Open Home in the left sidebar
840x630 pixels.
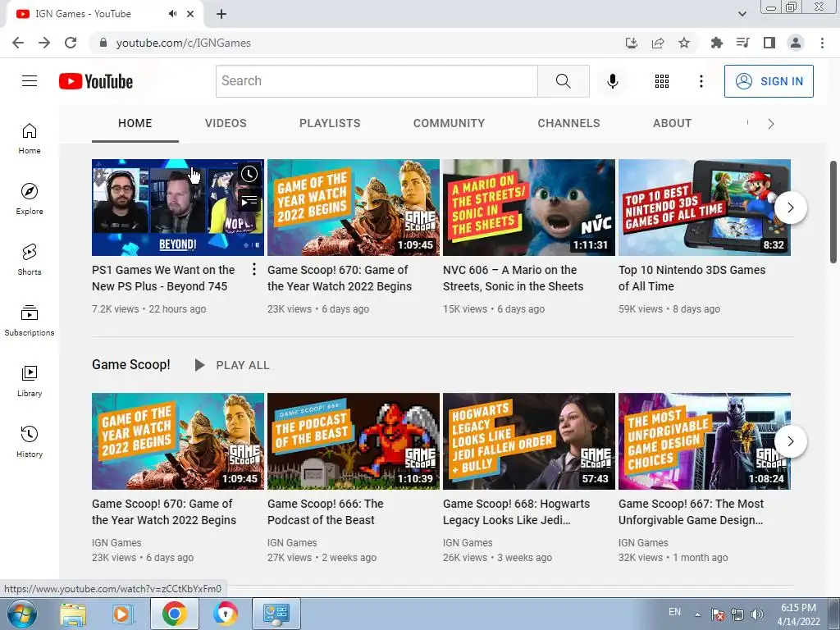pos(30,138)
